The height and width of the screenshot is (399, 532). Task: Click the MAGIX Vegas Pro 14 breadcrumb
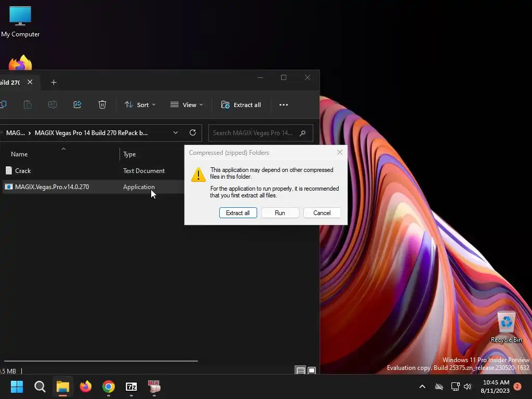coord(91,133)
